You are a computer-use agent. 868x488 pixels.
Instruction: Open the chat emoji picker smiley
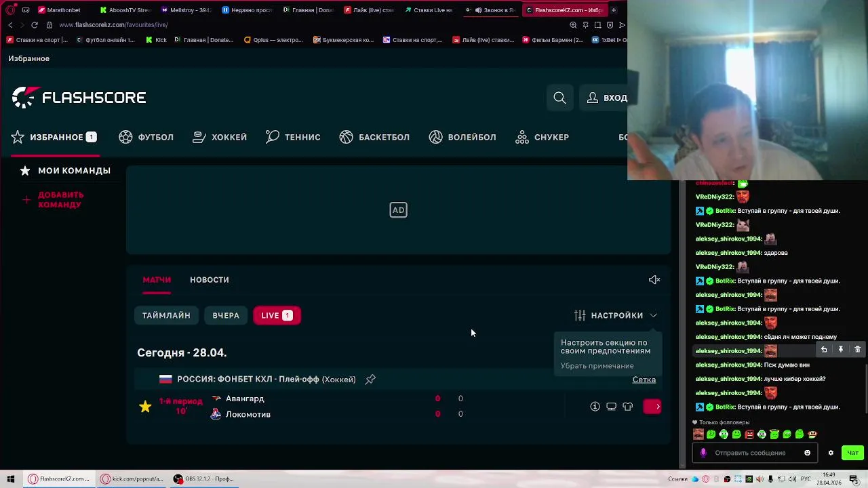[x=807, y=453]
